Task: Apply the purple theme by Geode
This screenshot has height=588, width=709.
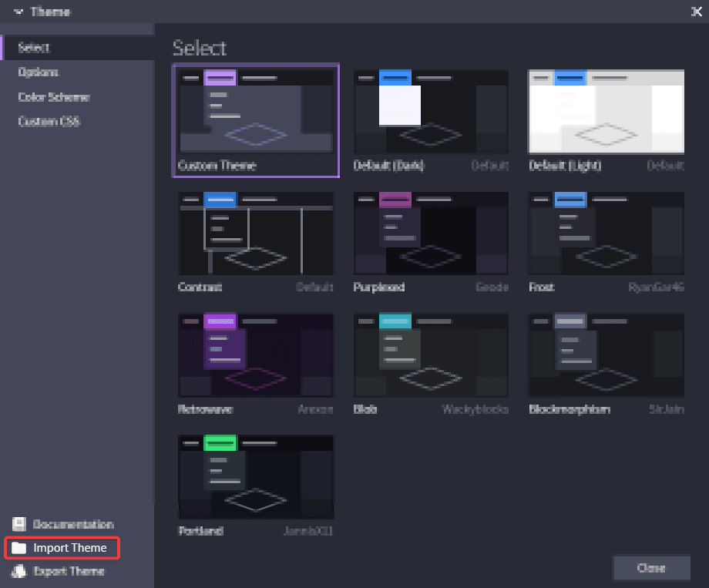Action: click(431, 233)
